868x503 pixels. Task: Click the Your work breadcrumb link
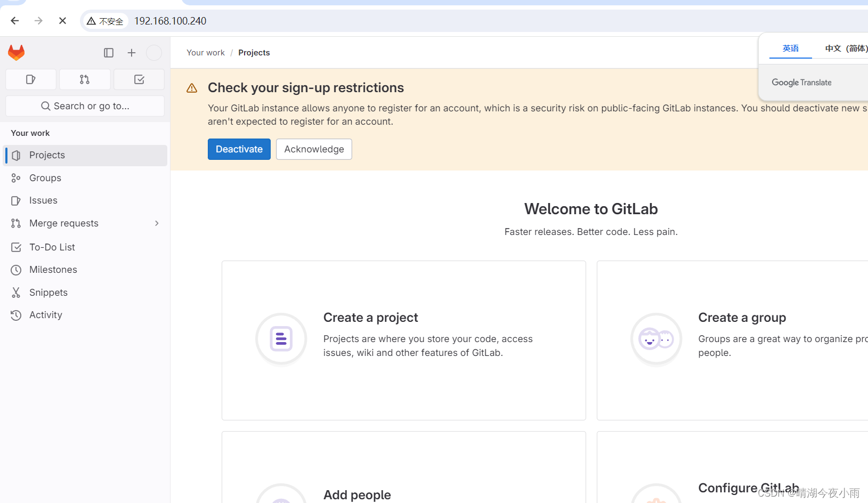point(206,53)
